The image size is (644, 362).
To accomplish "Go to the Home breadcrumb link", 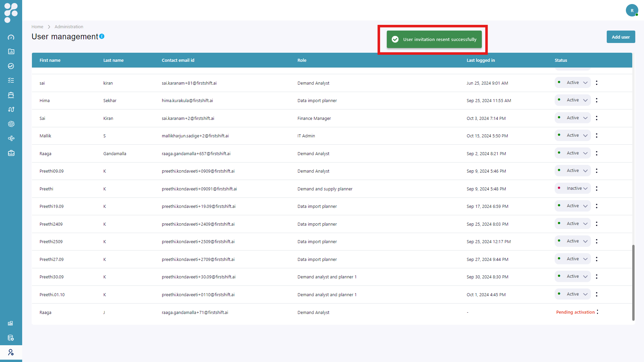I will click(x=37, y=27).
